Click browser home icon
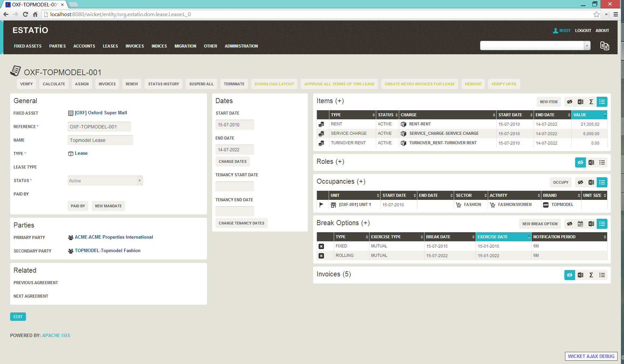Image resolution: width=624 pixels, height=364 pixels. pyautogui.click(x=35, y=14)
